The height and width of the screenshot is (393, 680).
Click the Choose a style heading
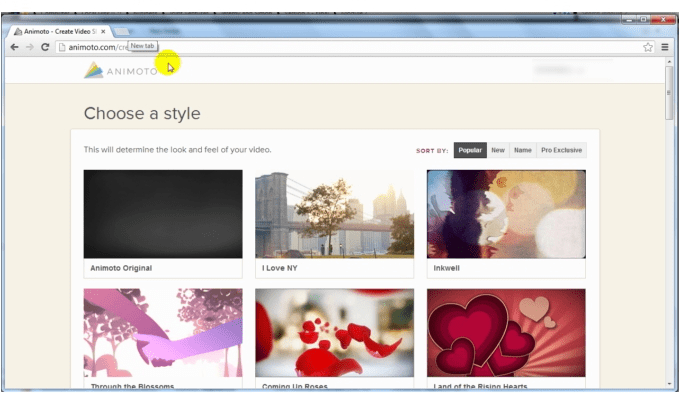(142, 114)
